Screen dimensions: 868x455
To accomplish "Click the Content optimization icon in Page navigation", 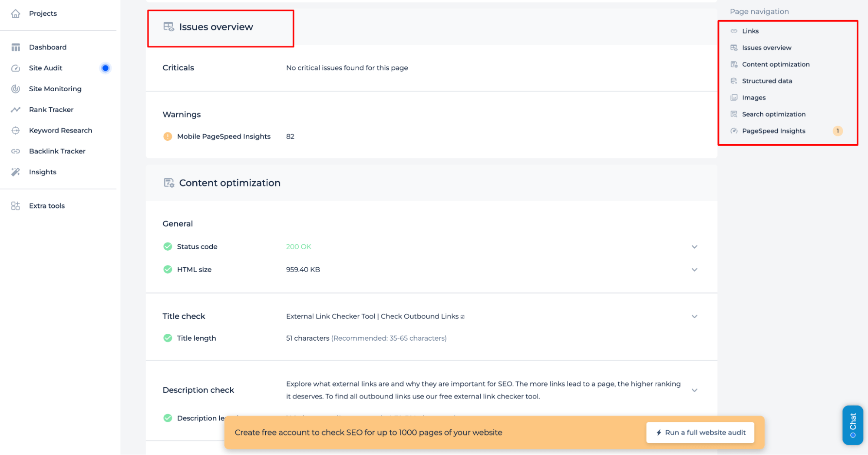I will pyautogui.click(x=734, y=64).
